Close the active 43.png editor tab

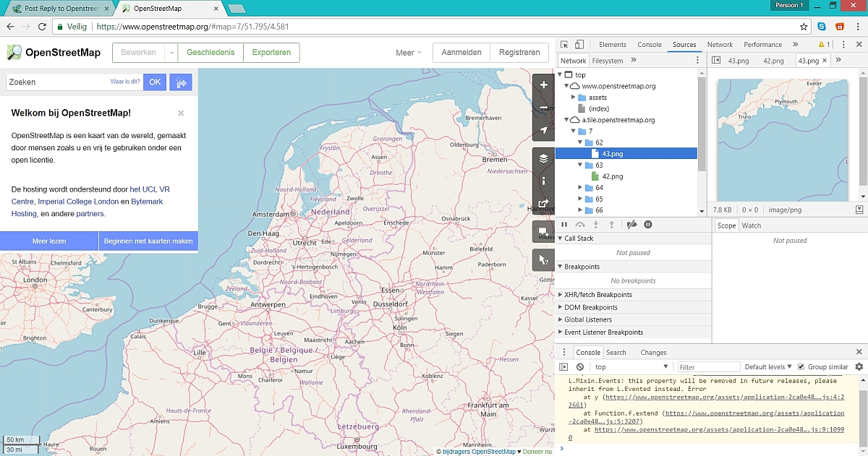pos(825,61)
